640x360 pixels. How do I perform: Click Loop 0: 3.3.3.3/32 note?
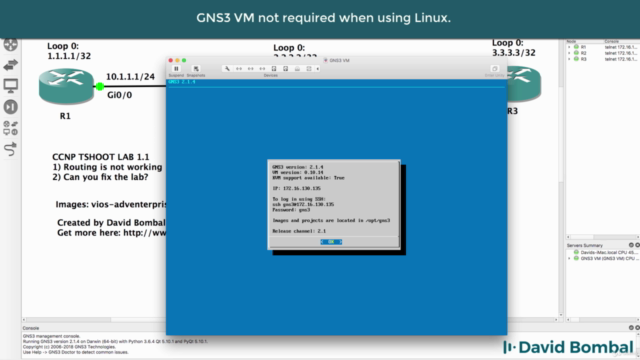(x=513, y=48)
